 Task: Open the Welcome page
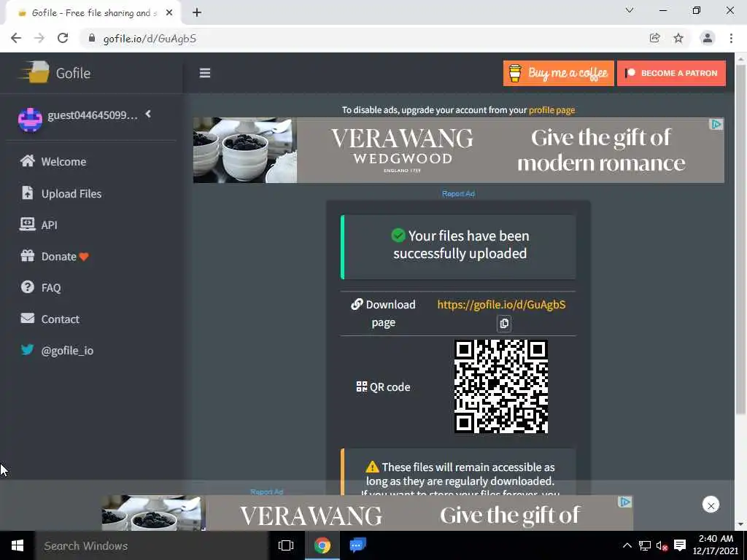(x=53, y=161)
